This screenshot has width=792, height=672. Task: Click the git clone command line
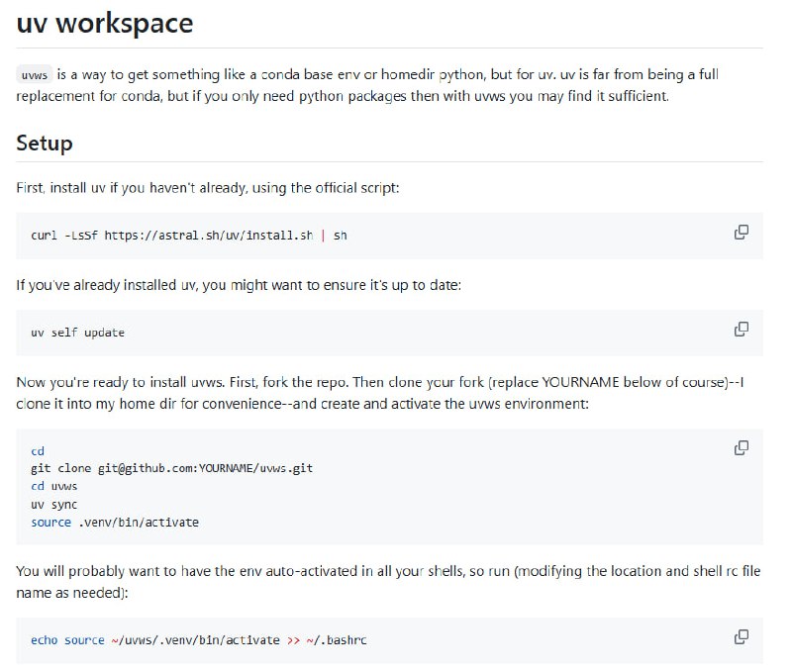coord(172,468)
